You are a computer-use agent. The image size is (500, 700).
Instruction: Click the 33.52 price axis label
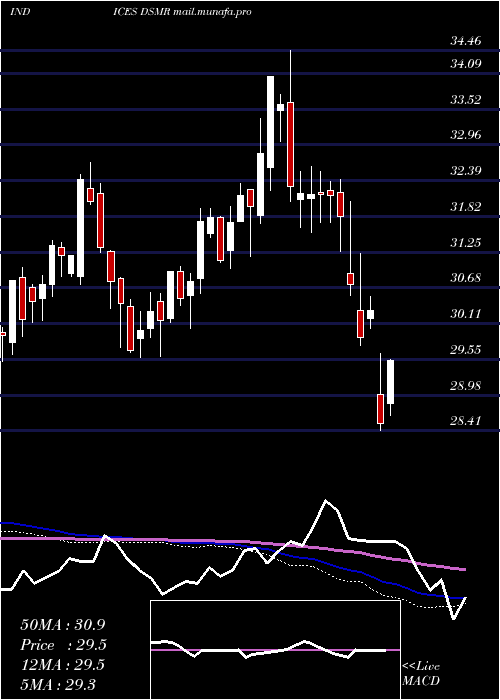click(x=466, y=100)
